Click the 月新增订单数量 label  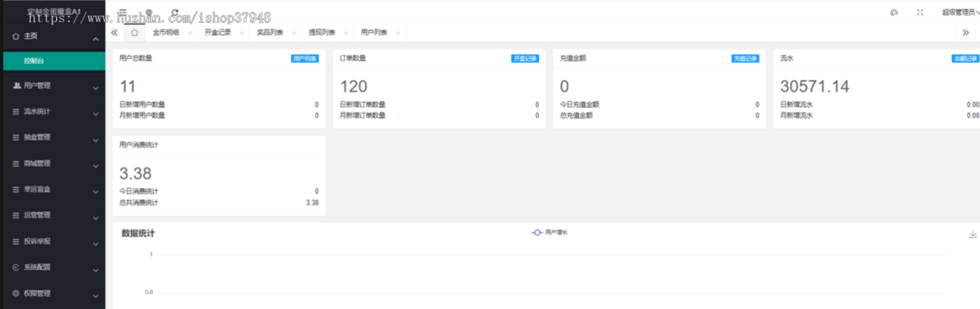click(x=363, y=115)
